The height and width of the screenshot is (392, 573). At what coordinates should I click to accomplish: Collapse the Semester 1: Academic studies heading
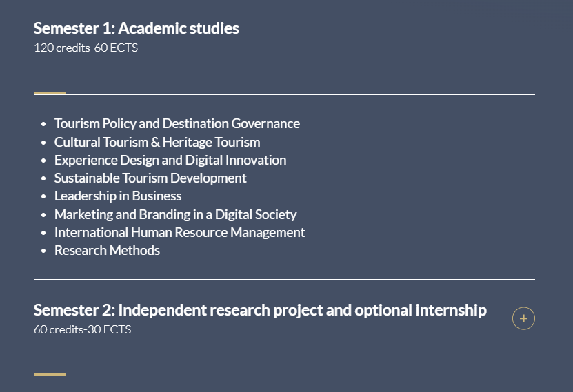pyautogui.click(x=136, y=28)
